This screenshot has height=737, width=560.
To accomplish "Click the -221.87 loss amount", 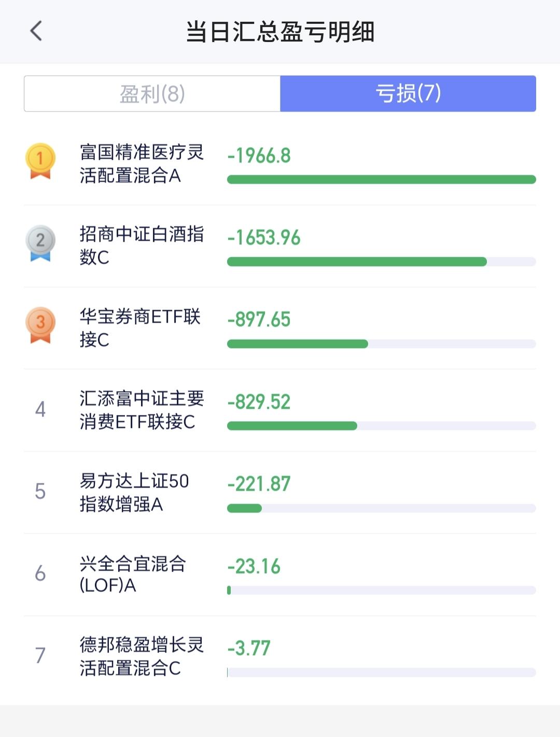I will (259, 484).
